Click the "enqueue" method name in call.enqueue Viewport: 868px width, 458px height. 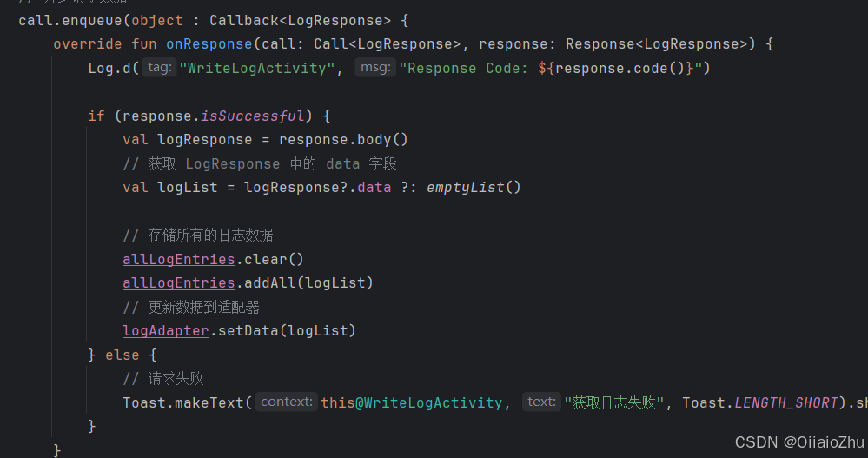[x=92, y=21]
